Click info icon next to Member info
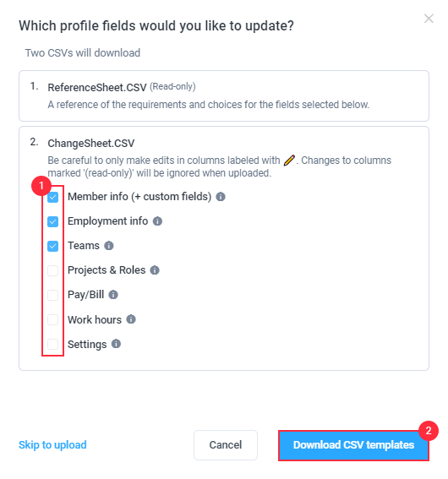 tap(221, 197)
